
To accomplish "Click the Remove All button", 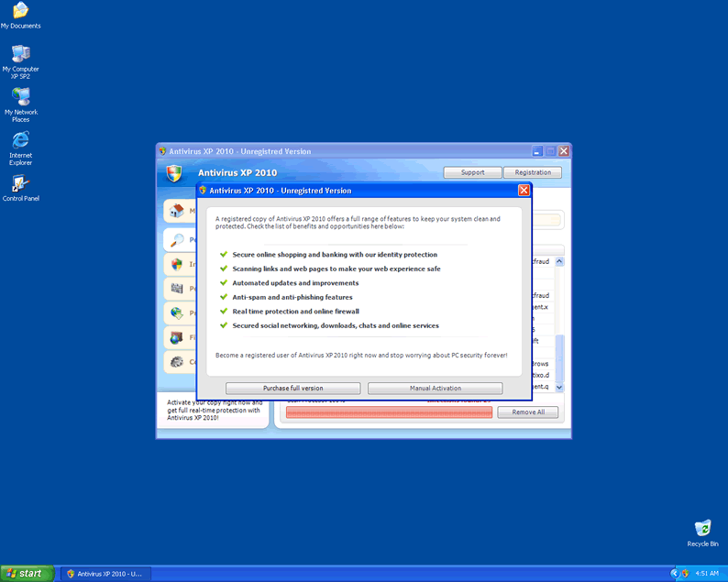I will tap(527, 412).
